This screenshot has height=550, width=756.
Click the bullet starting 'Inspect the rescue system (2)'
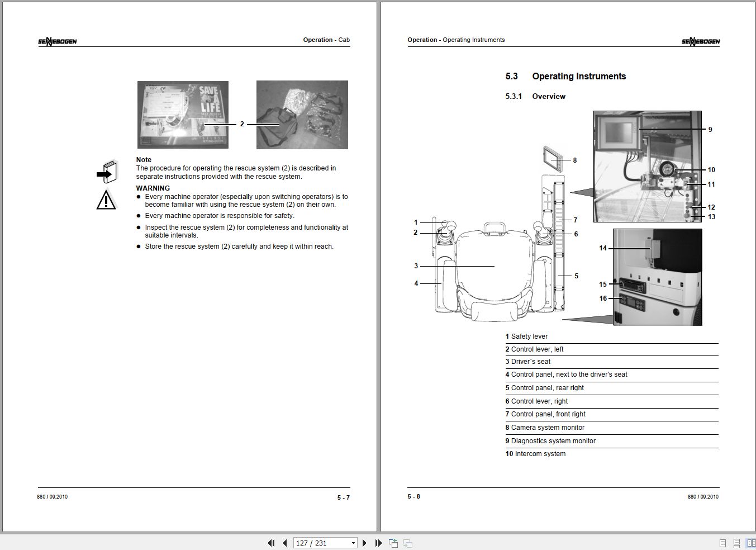[246, 231]
